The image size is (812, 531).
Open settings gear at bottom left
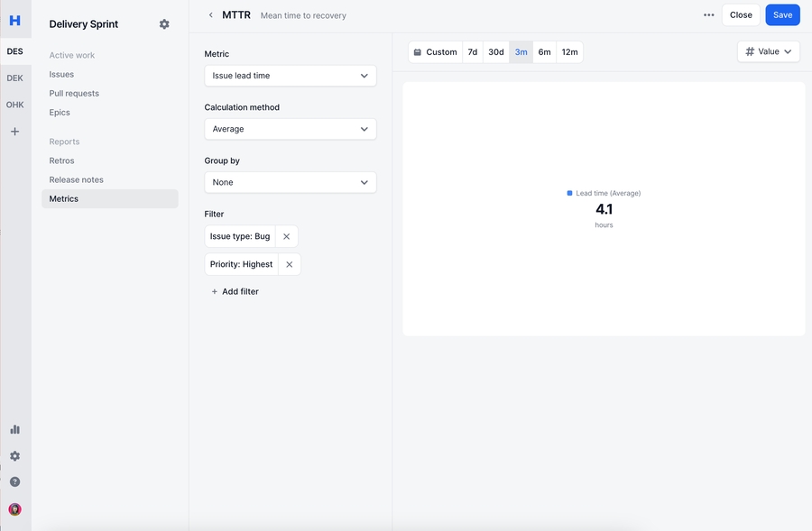(14, 456)
